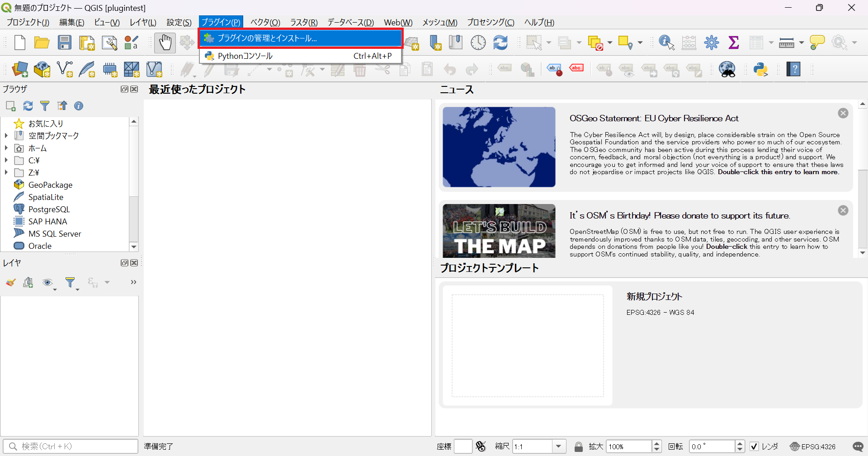Screen dimensions: 868x456
Task: Refresh the browser panel
Action: pos(28,106)
